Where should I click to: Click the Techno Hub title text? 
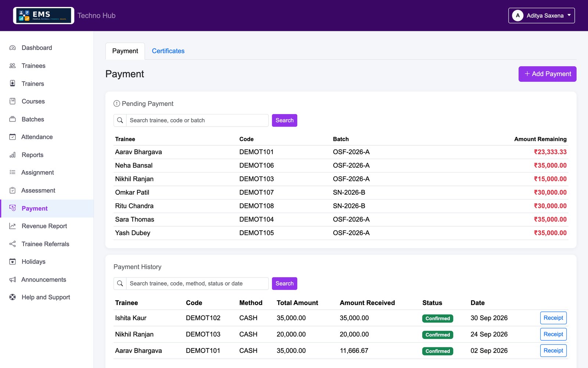pyautogui.click(x=96, y=15)
